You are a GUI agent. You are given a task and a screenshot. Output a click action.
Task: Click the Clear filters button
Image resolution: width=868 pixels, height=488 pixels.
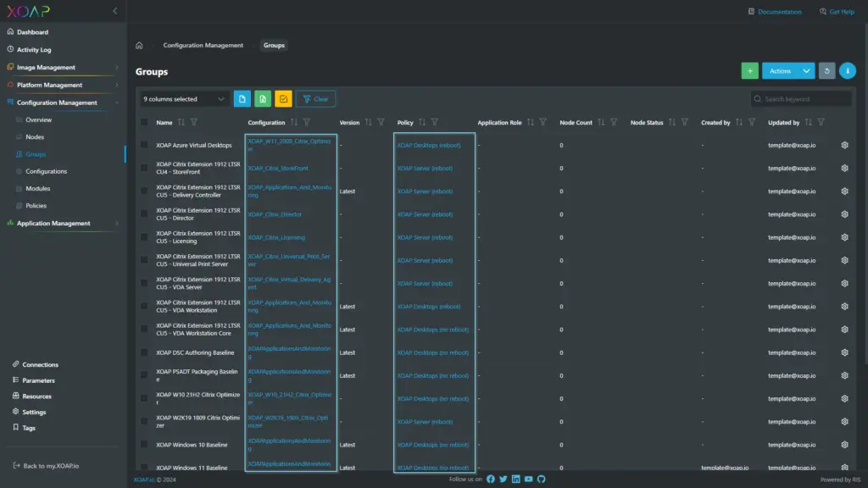click(x=315, y=99)
